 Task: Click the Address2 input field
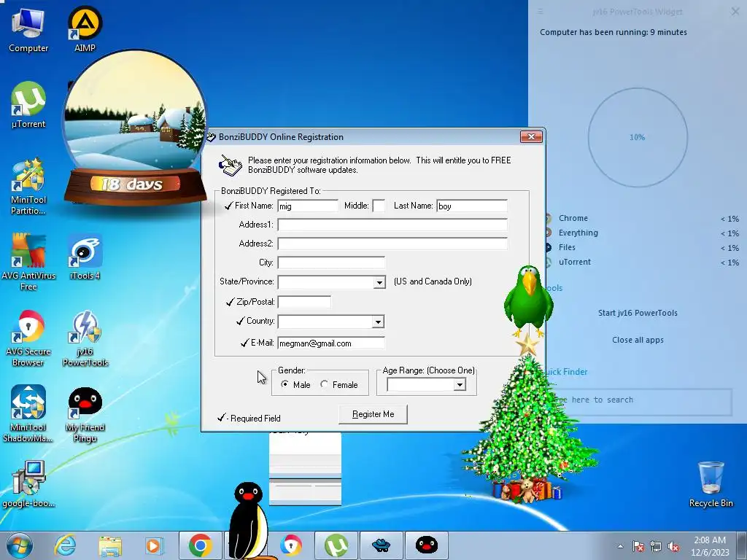[392, 244]
